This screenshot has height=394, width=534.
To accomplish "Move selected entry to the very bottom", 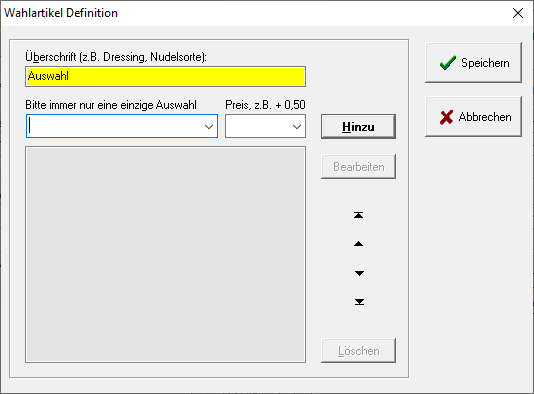I will [359, 302].
